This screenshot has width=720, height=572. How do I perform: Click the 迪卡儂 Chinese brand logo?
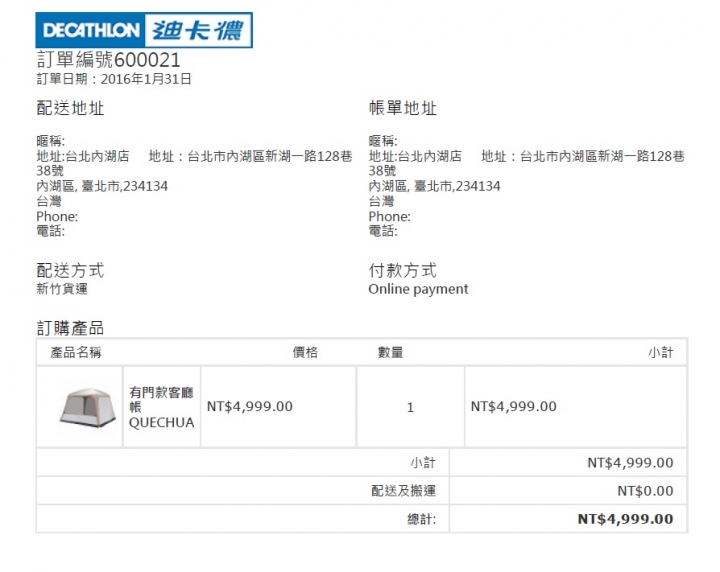click(197, 30)
